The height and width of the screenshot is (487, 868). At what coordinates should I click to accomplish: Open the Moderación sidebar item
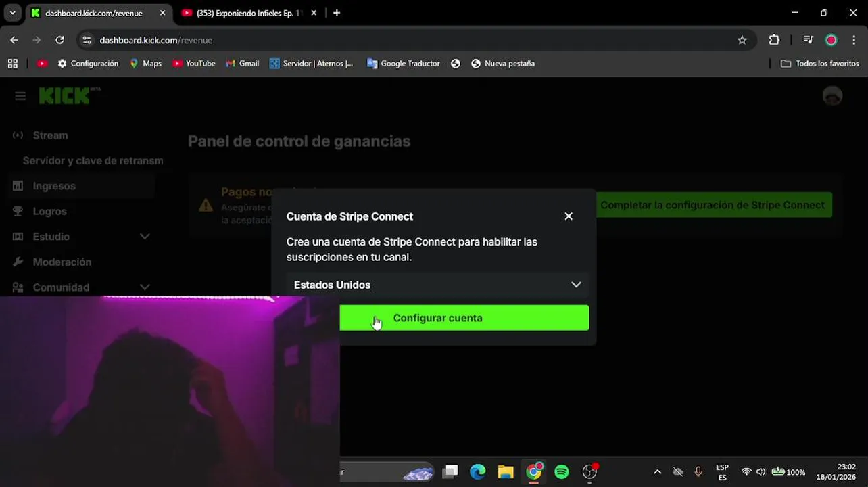[62, 262]
